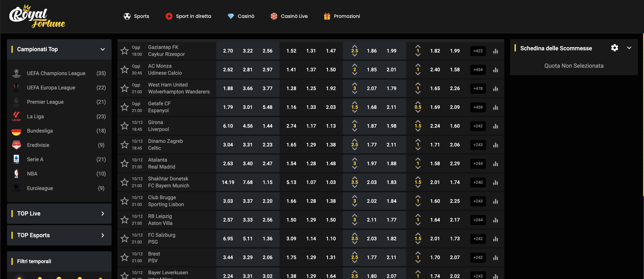View stats icon for Club Brugge match
This screenshot has width=644, height=279.
point(496,201)
